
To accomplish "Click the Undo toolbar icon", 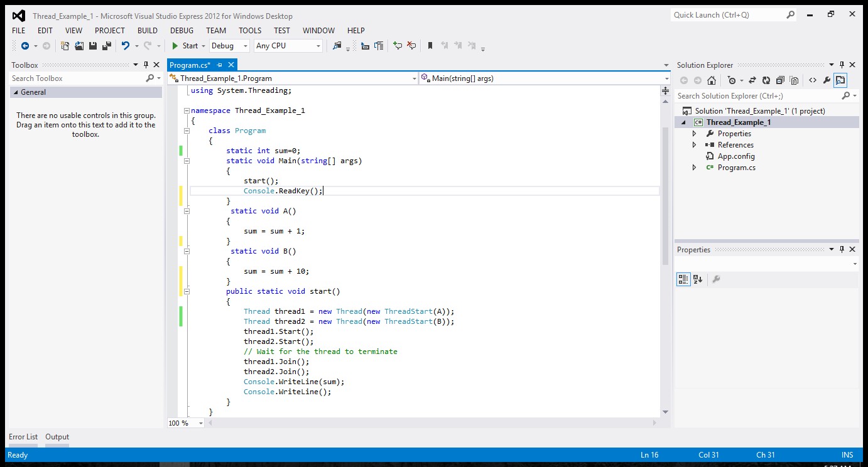I will tap(125, 46).
